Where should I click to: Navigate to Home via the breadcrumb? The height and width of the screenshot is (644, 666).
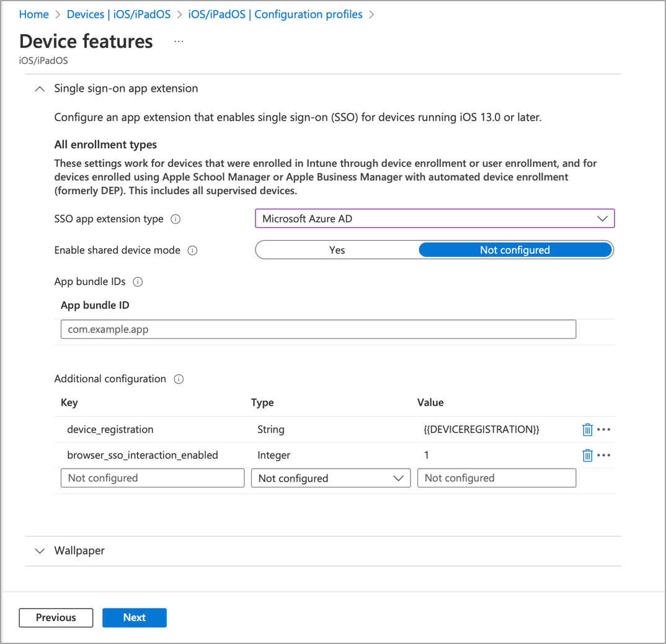click(33, 14)
